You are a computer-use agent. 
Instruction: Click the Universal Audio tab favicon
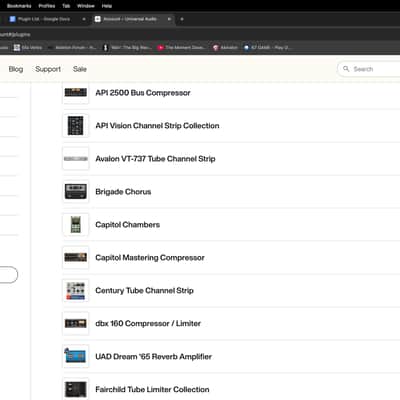[x=98, y=19]
